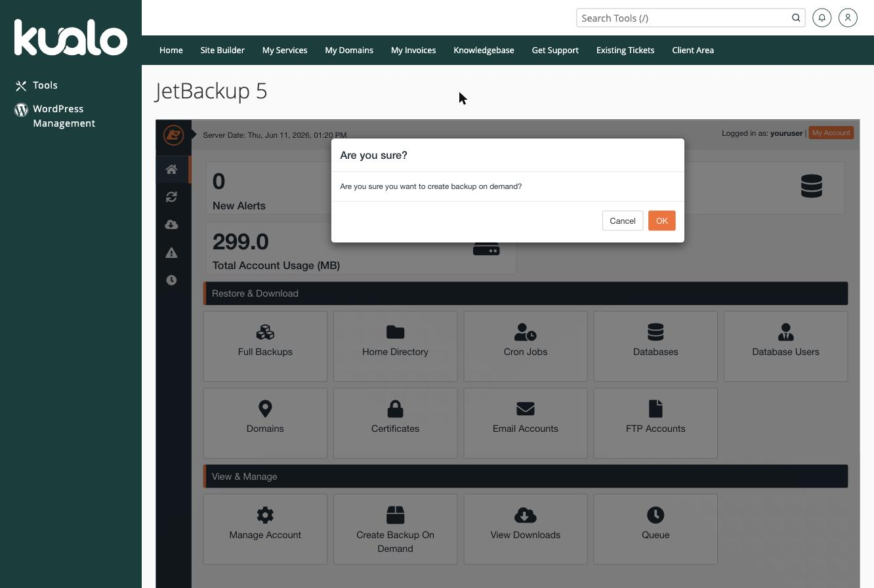The width and height of the screenshot is (874, 588).
Task: Select the JetBackup refresh sidebar icon
Action: 171,197
